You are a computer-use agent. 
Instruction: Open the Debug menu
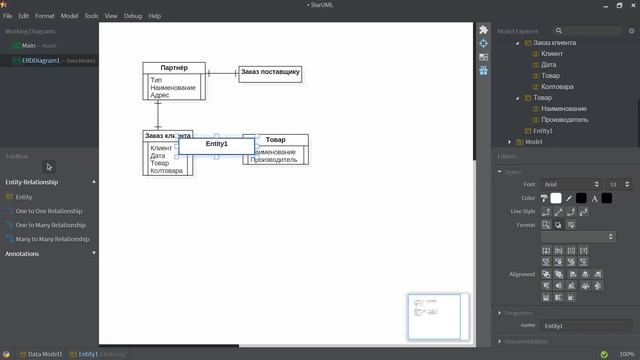133,16
